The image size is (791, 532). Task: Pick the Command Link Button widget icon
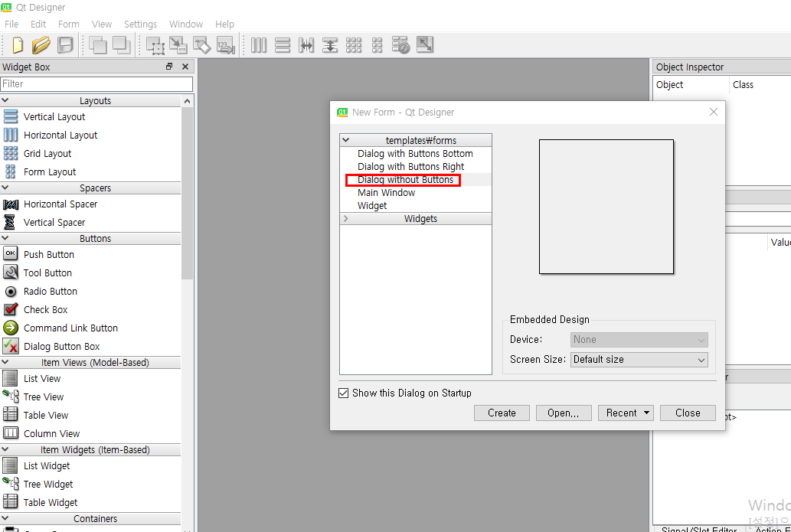click(11, 328)
